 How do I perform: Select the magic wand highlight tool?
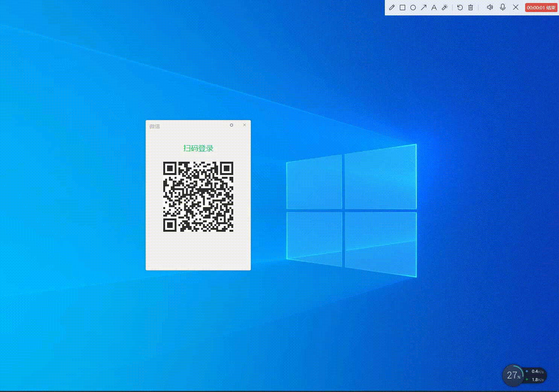coord(445,8)
